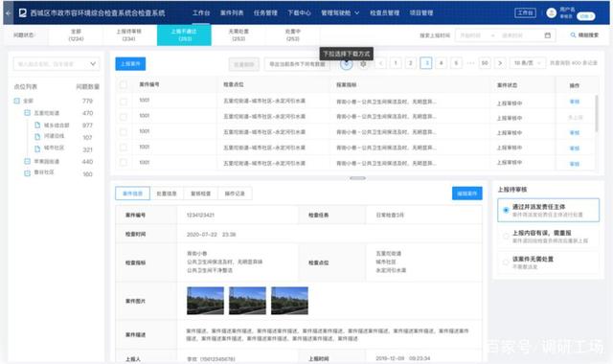Click the magnifier icon next to 精细搜索
613x364 pixels.
coord(573,35)
